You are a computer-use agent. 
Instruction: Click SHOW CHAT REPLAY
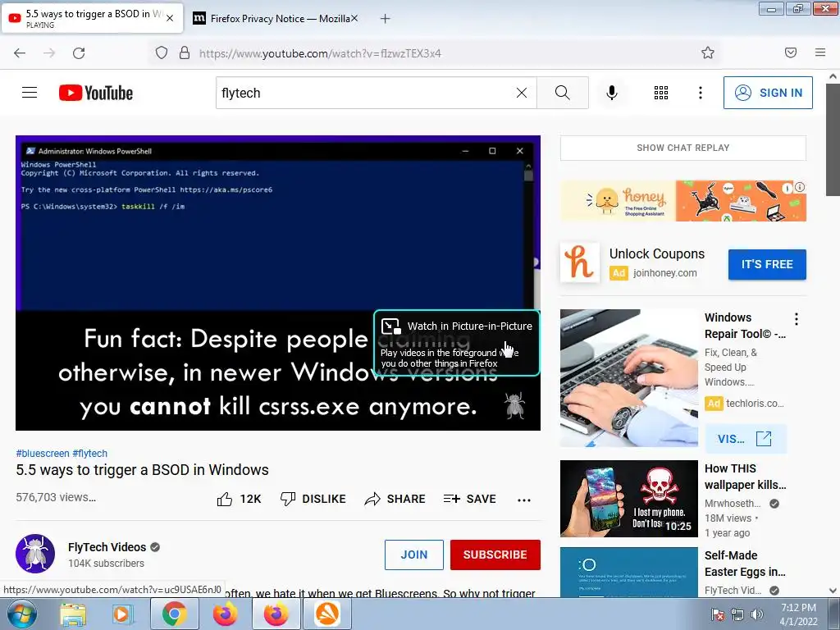tap(683, 148)
